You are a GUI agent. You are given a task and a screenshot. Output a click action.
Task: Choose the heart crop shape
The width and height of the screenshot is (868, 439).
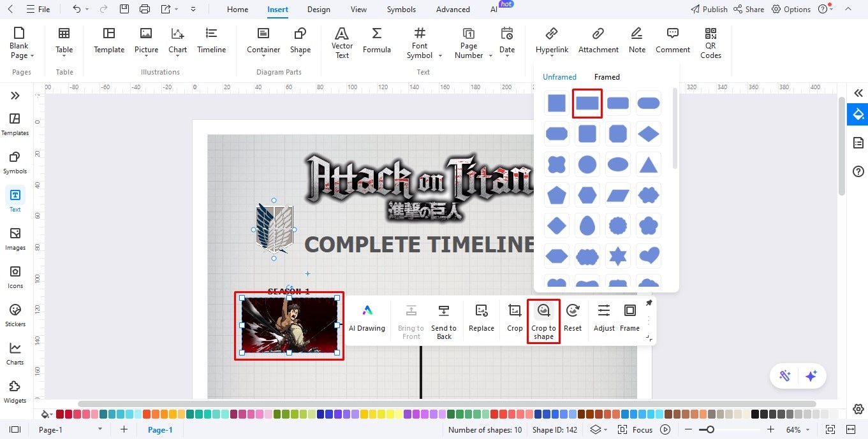649,256
